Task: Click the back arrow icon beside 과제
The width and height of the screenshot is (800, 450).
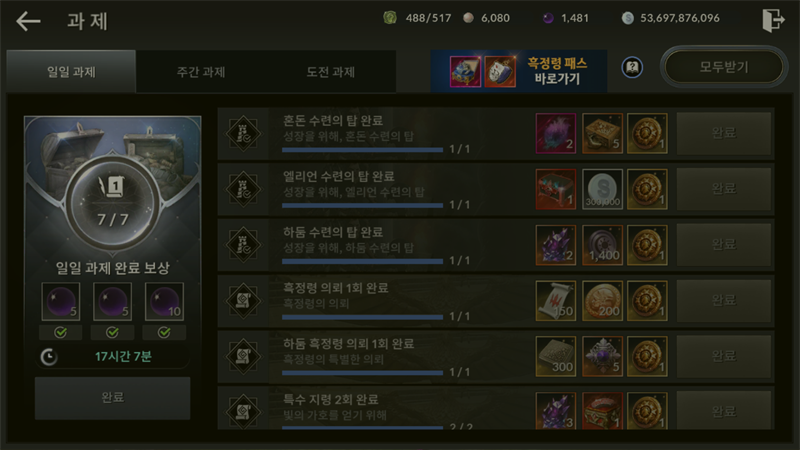Action: coord(28,21)
